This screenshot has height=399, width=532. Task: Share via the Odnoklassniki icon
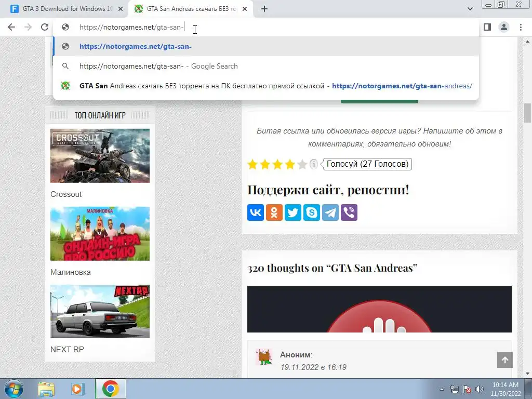pos(274,212)
